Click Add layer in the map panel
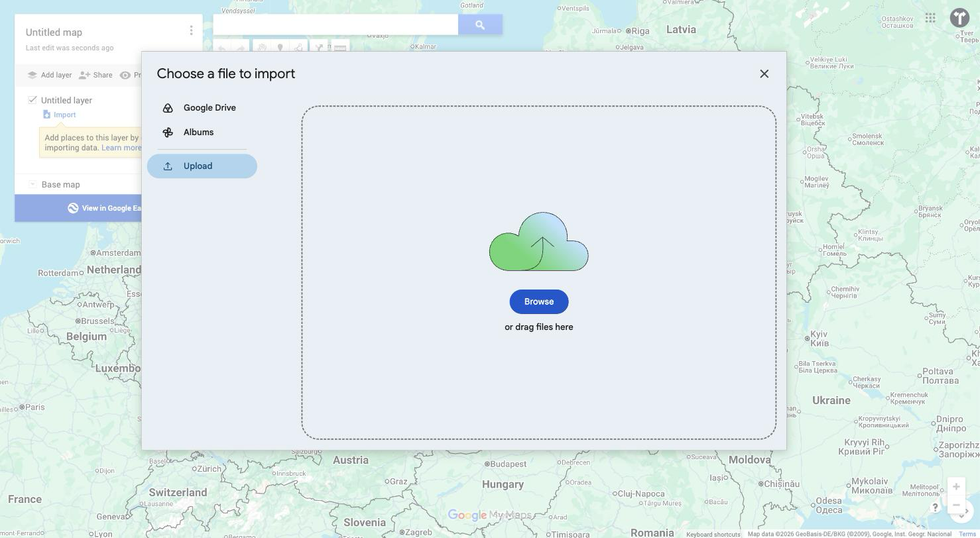The image size is (980, 538). (49, 76)
